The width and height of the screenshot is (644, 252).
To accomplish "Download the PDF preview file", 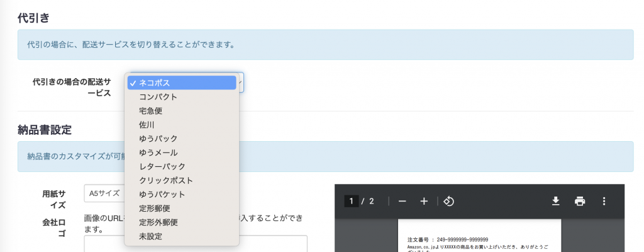I will tap(556, 201).
